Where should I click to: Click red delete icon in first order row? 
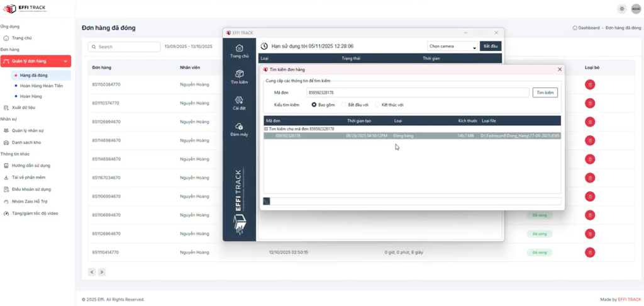[590, 84]
